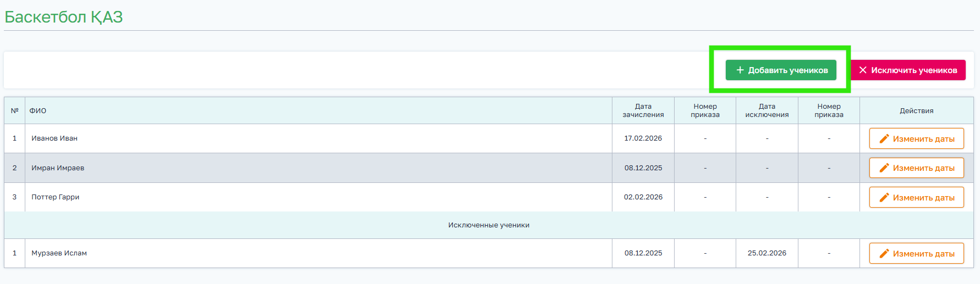Viewport: 980px width, 284px height.
Task: Click the ФИО column header
Action: [38, 111]
